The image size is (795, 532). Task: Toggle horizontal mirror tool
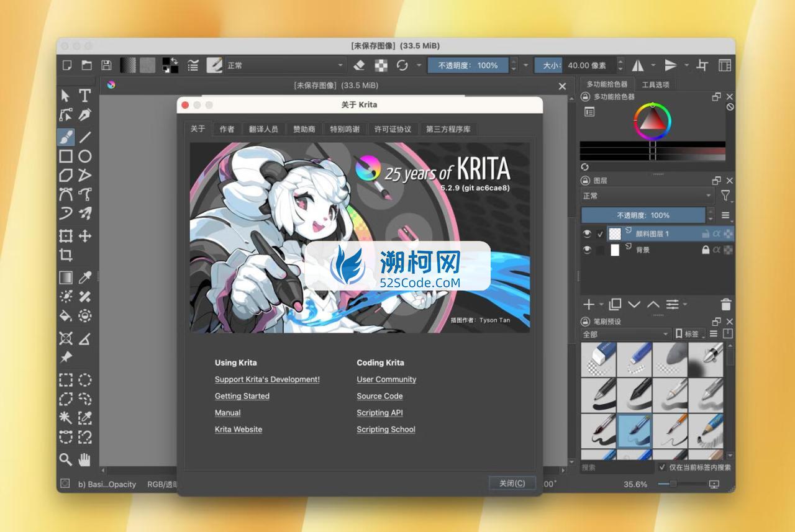(638, 65)
